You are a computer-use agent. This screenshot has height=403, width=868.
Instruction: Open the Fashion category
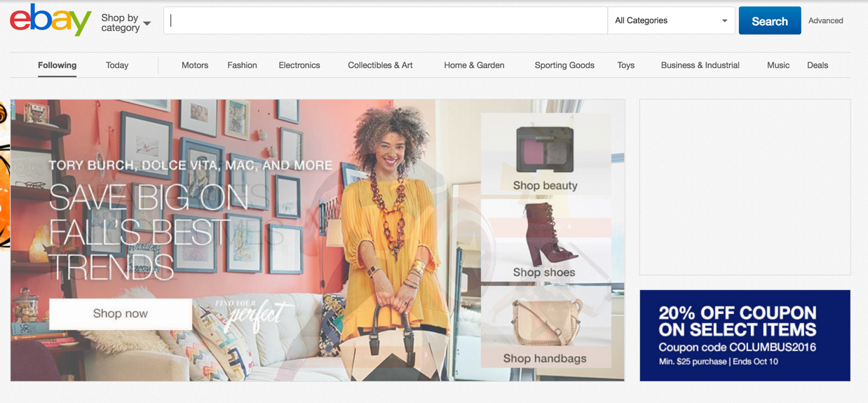pos(242,65)
